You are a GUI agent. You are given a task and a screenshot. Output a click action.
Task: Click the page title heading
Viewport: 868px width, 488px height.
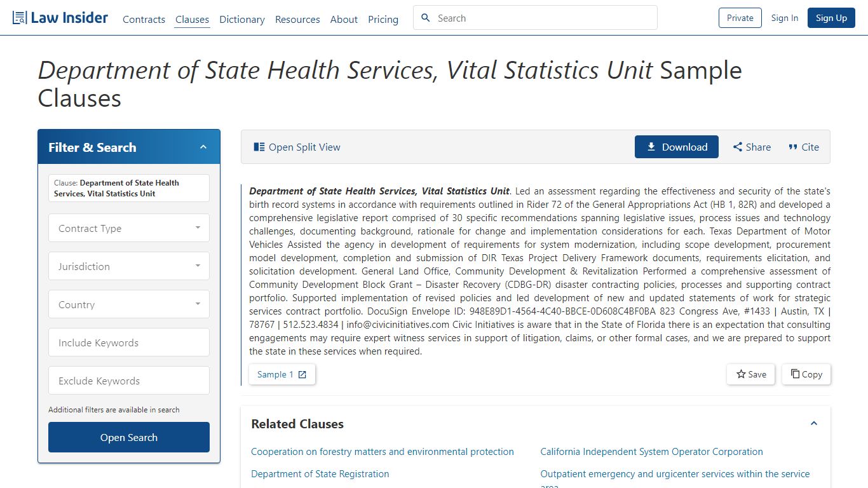coord(390,84)
